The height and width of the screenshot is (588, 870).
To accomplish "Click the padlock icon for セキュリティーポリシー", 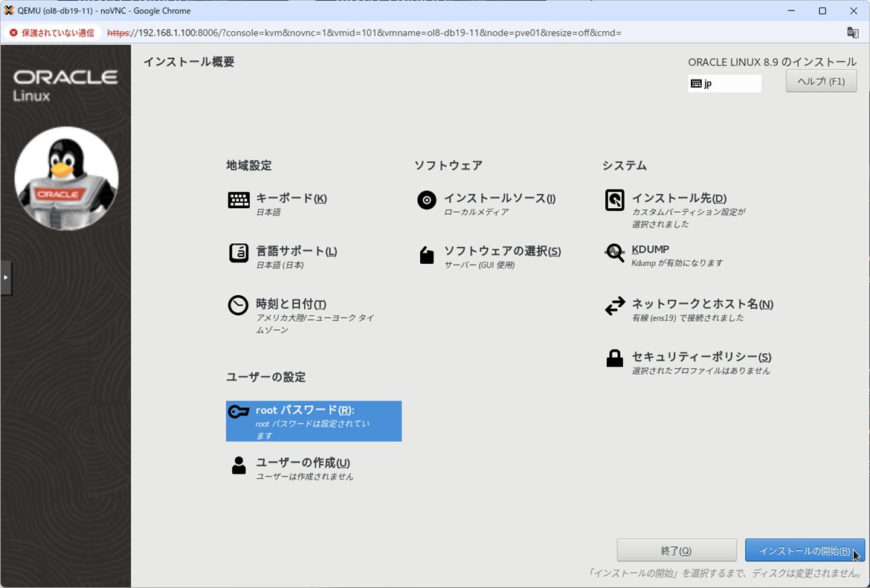I will pos(615,358).
